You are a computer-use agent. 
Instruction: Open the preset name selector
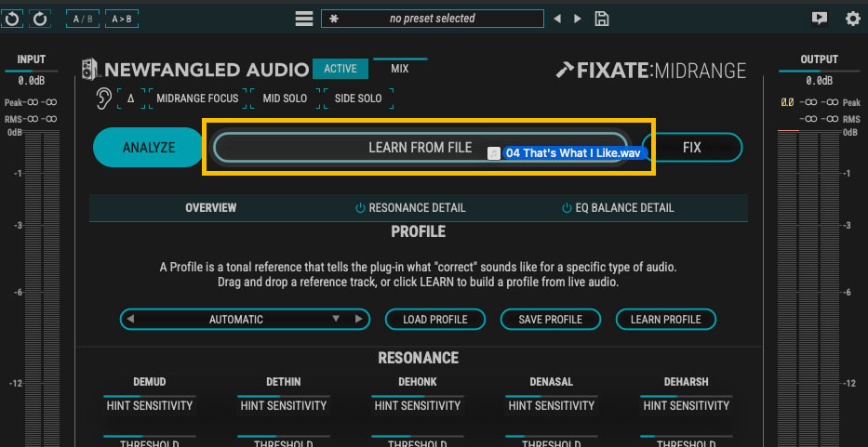tap(433, 19)
